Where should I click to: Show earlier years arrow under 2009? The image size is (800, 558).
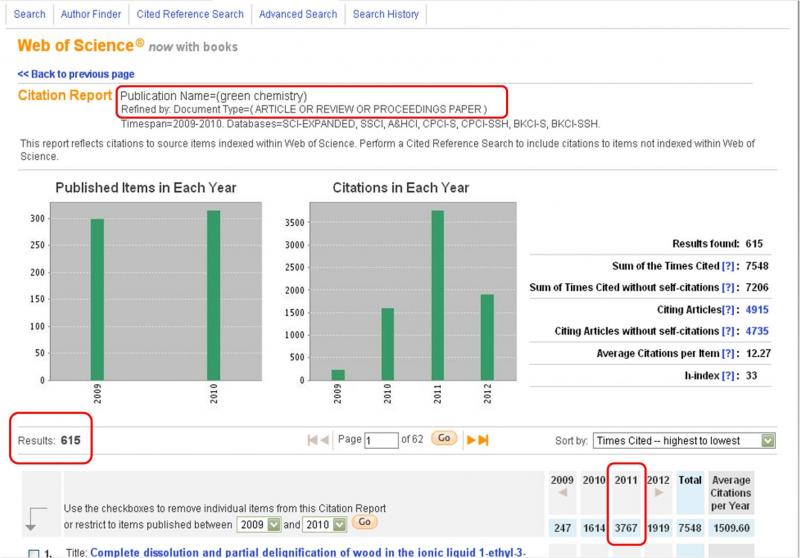pyautogui.click(x=562, y=493)
